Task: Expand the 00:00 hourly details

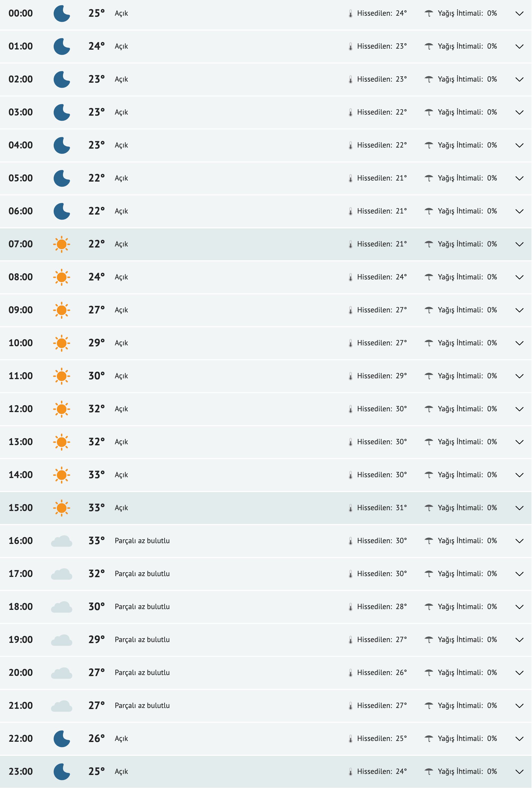Action: click(519, 14)
